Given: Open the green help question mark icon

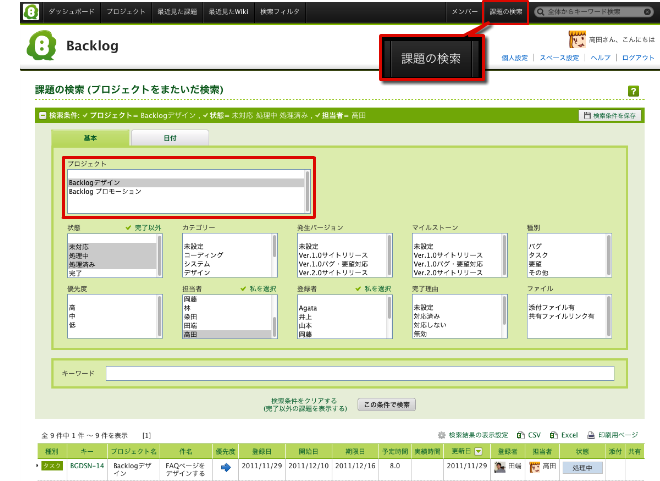Looking at the screenshot, I should click(x=633, y=91).
